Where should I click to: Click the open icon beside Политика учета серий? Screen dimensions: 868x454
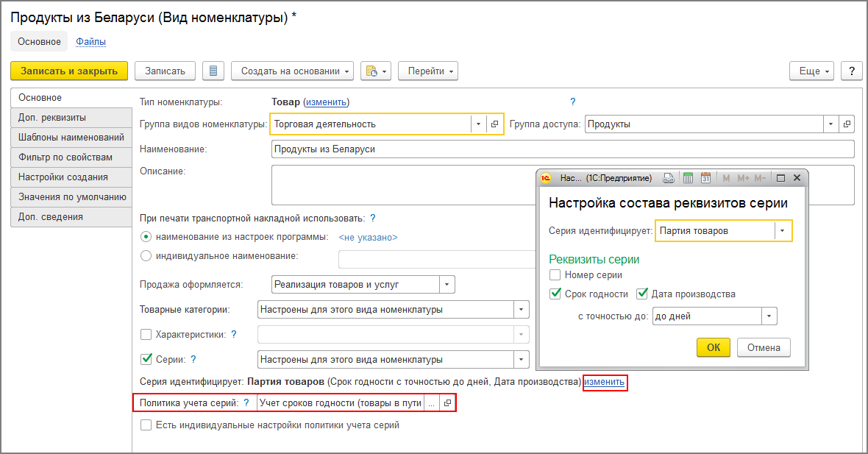pyautogui.click(x=447, y=403)
